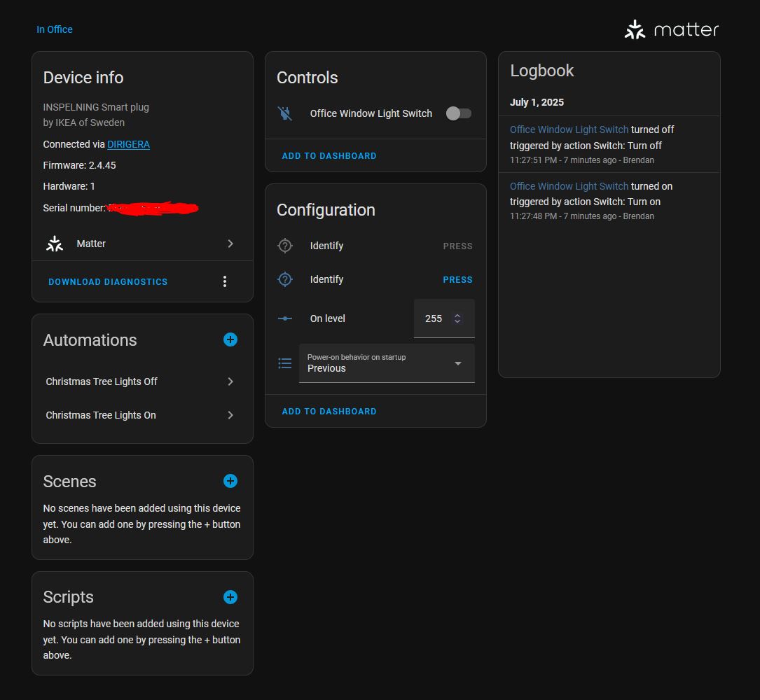This screenshot has height=700, width=760.
Task: Click the Matter logo in the top right
Action: (x=670, y=29)
